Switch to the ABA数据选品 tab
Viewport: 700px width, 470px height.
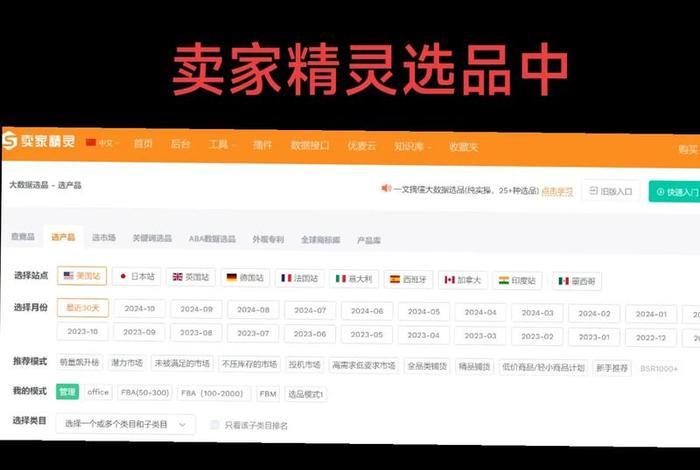[x=212, y=239]
